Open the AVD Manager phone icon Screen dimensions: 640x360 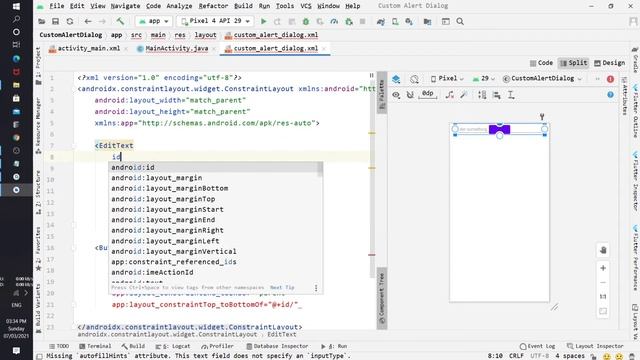pos(395,21)
